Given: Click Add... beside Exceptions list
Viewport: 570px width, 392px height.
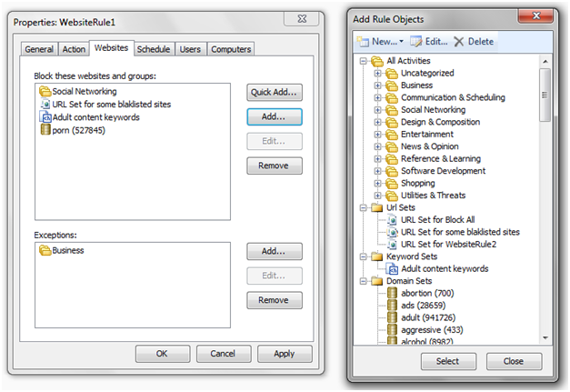Looking at the screenshot, I should (x=275, y=251).
